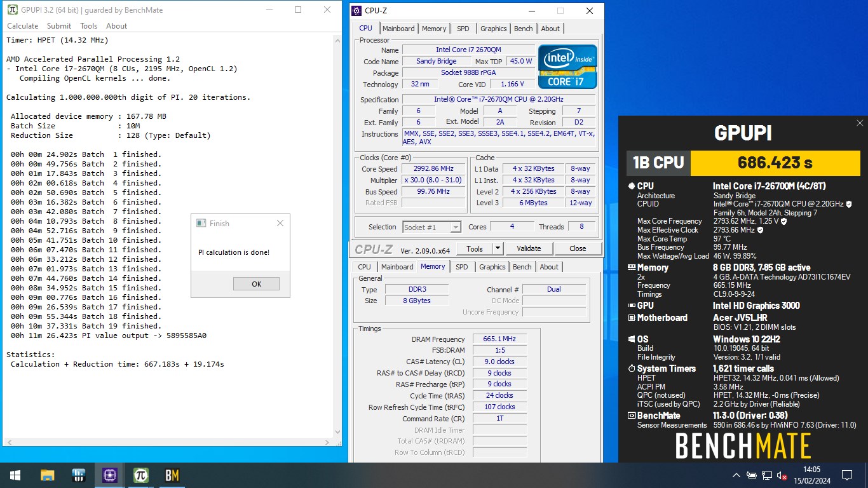868x488 pixels.
Task: Open About tab in lower CPU-Z
Action: coord(549,267)
